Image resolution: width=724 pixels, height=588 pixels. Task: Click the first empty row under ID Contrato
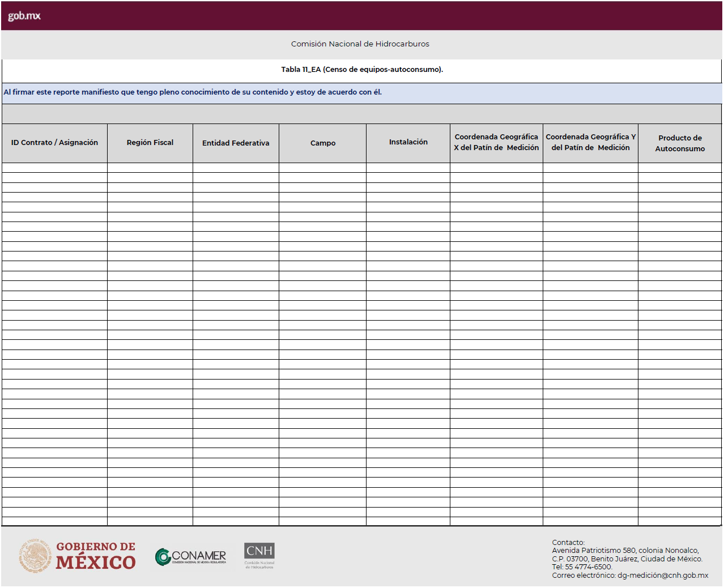coord(54,168)
